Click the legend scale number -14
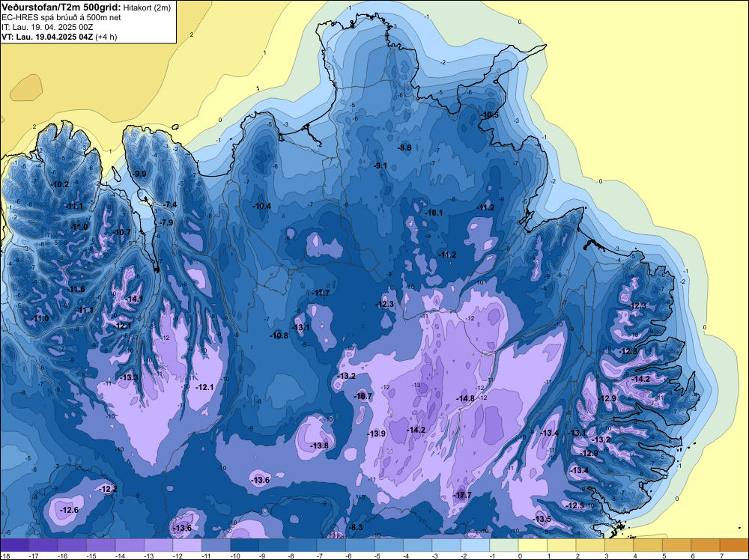749x560 pixels. pyautogui.click(x=119, y=556)
